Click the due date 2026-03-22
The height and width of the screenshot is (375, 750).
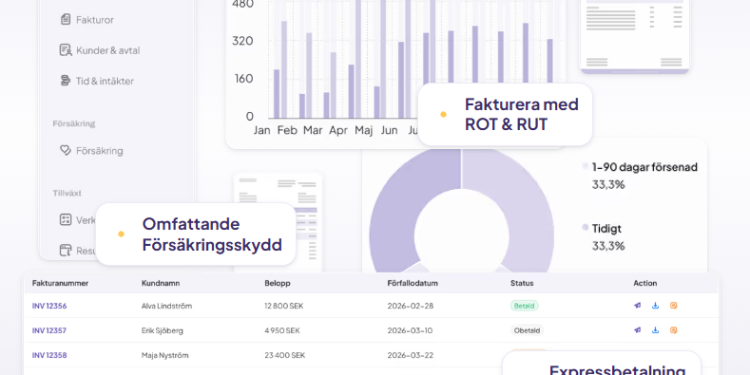click(410, 355)
